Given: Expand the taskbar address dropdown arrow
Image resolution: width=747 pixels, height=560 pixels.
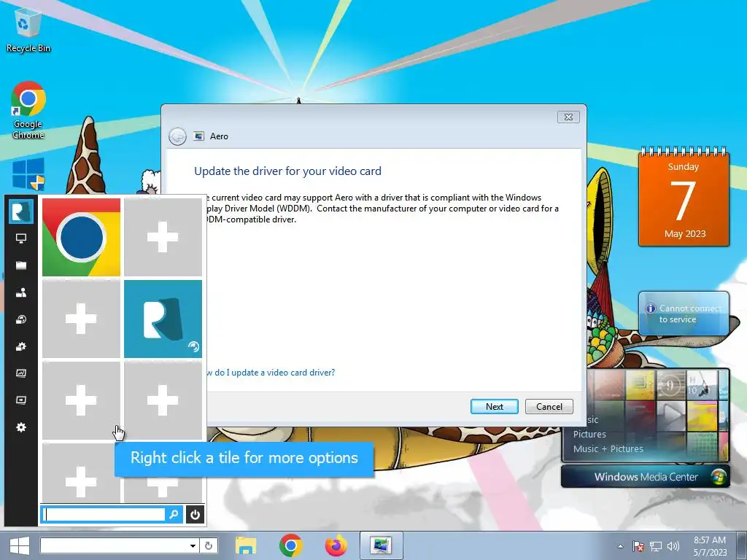Looking at the screenshot, I should pyautogui.click(x=193, y=545).
